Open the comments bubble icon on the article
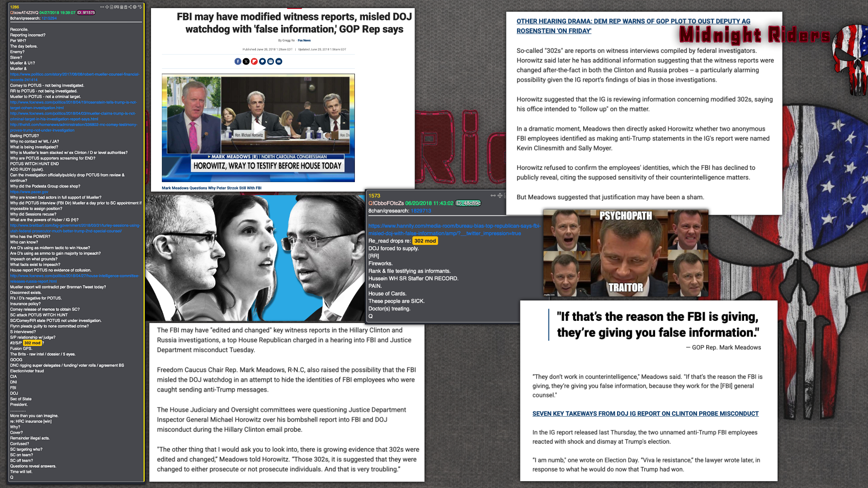The width and height of the screenshot is (868, 488). 262,61
